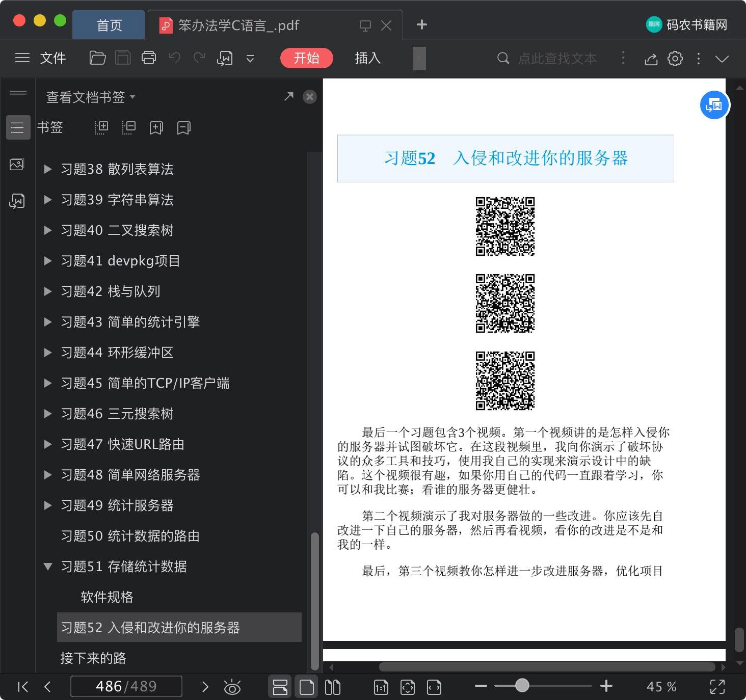Toggle eye protection mode icon

tap(232, 687)
